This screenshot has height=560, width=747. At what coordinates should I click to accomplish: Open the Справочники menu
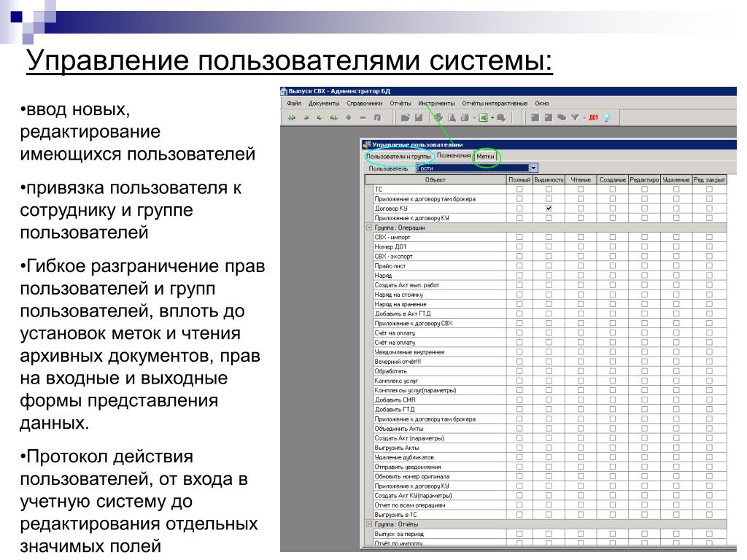(x=365, y=104)
